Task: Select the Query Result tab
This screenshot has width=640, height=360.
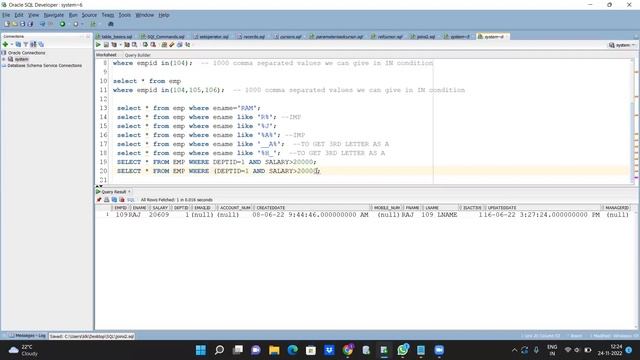Action: pos(113,191)
